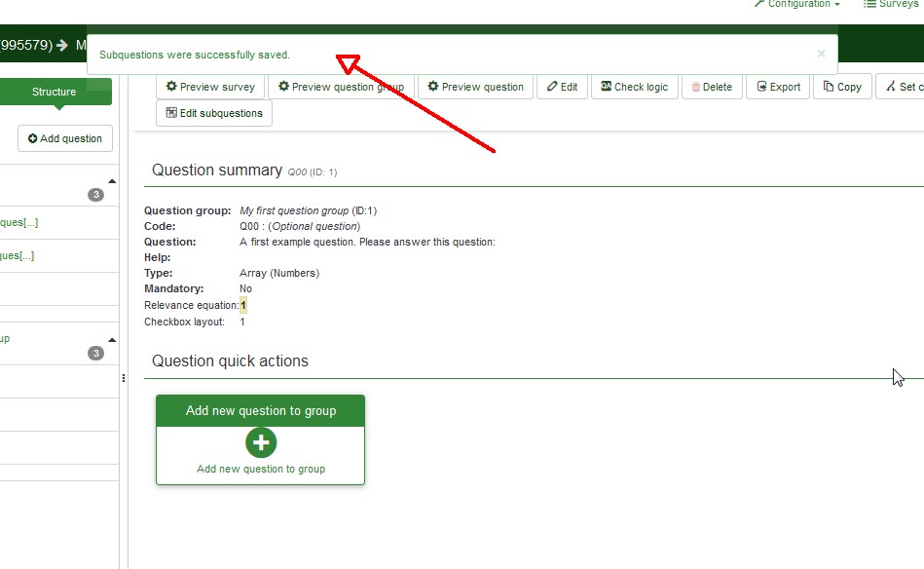Click the Edit question button
Screen dimensions: 924x569
click(x=562, y=87)
